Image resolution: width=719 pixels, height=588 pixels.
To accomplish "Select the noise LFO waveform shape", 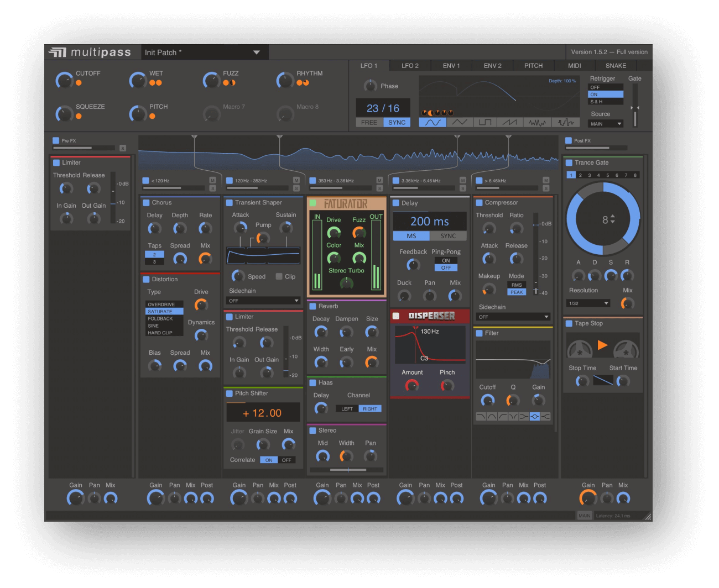I will pyautogui.click(x=537, y=122).
